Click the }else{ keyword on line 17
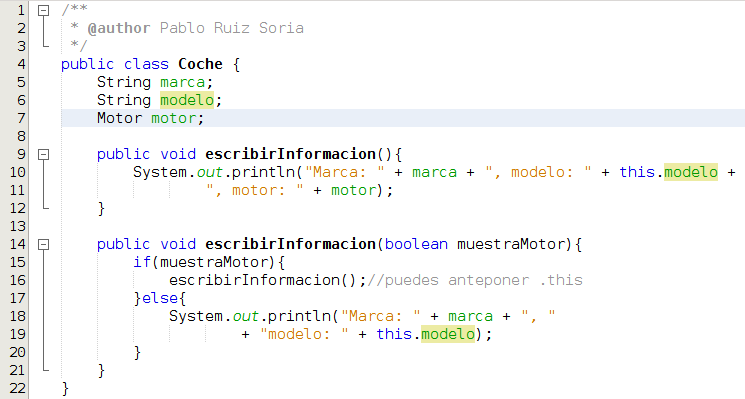Screen dimensions: 745x399 160,298
